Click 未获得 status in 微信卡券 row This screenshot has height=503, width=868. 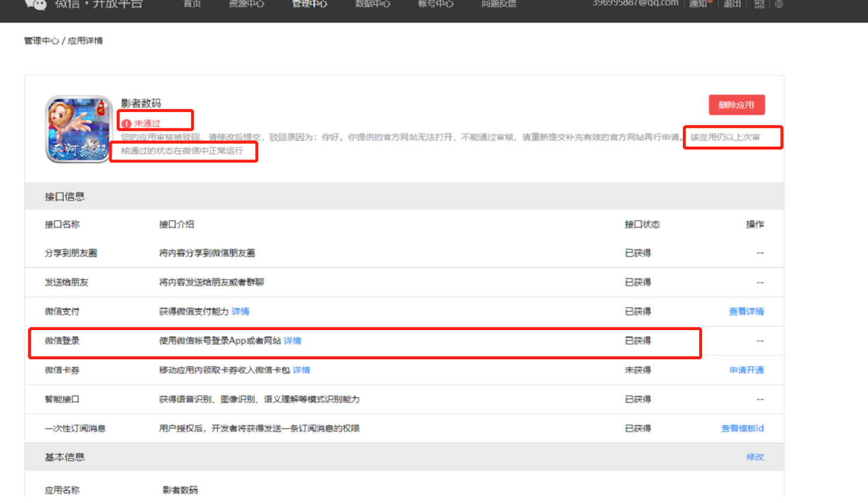coord(638,370)
